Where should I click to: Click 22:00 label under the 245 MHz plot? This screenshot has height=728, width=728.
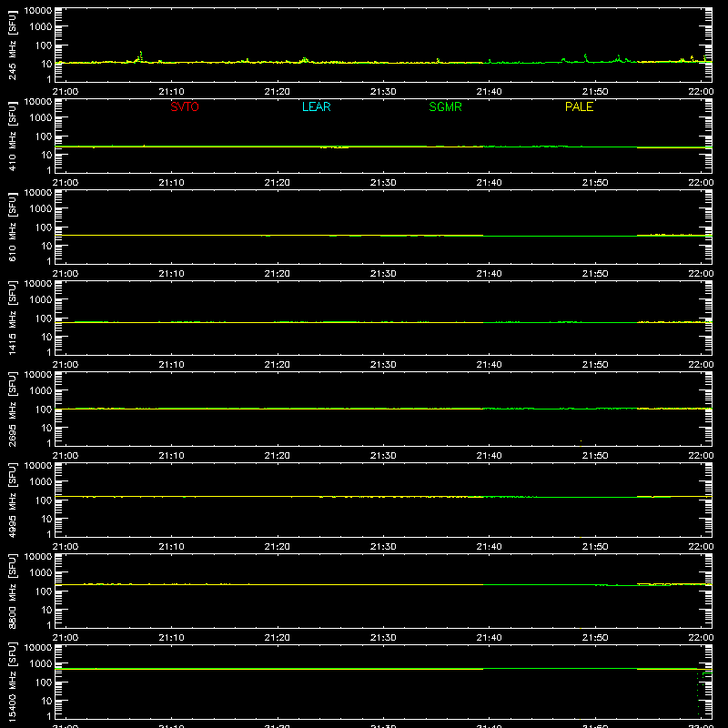(x=701, y=92)
